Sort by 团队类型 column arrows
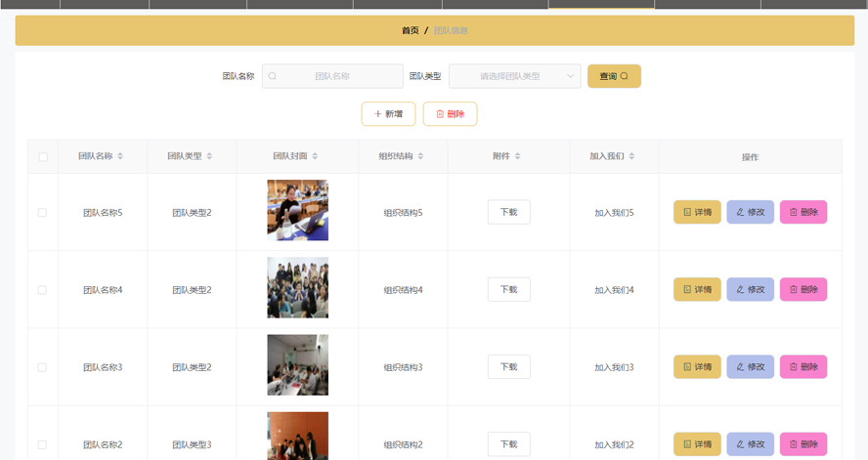 (x=209, y=156)
